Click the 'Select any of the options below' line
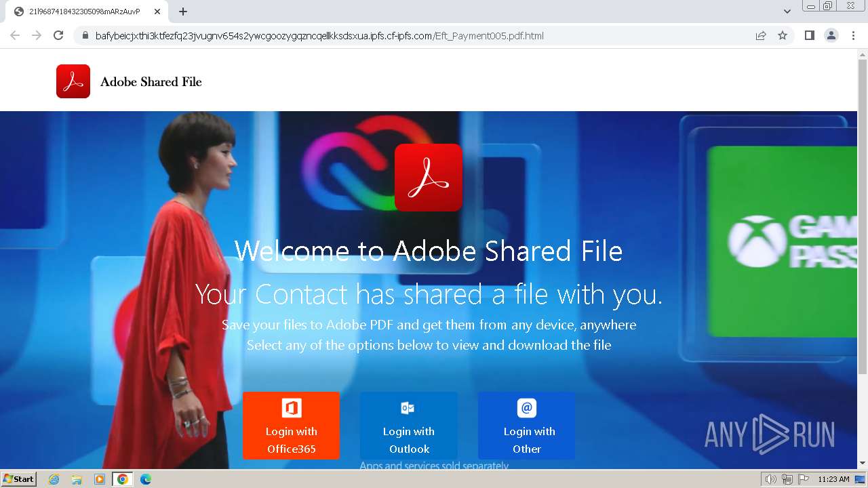Viewport: 868px width, 488px height. (x=429, y=345)
